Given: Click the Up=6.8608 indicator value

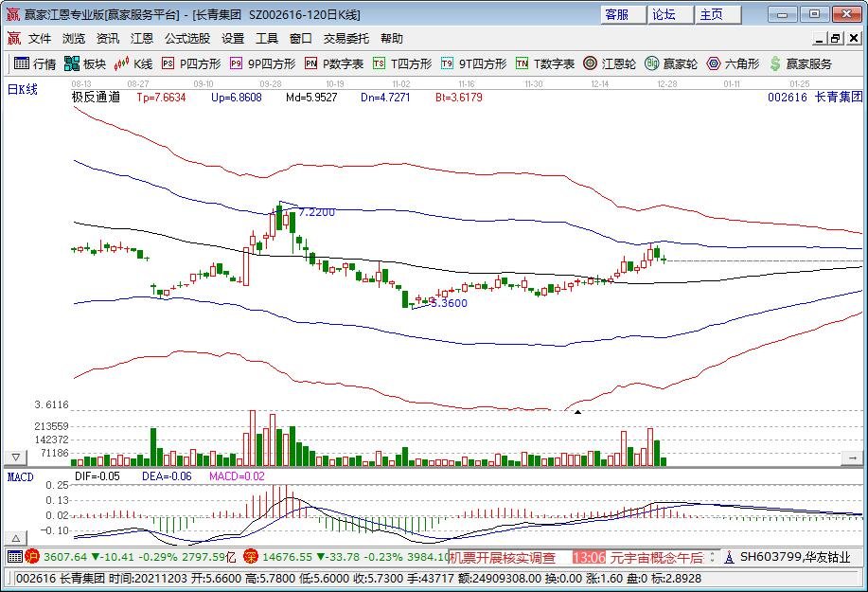Looking at the screenshot, I should (237, 98).
